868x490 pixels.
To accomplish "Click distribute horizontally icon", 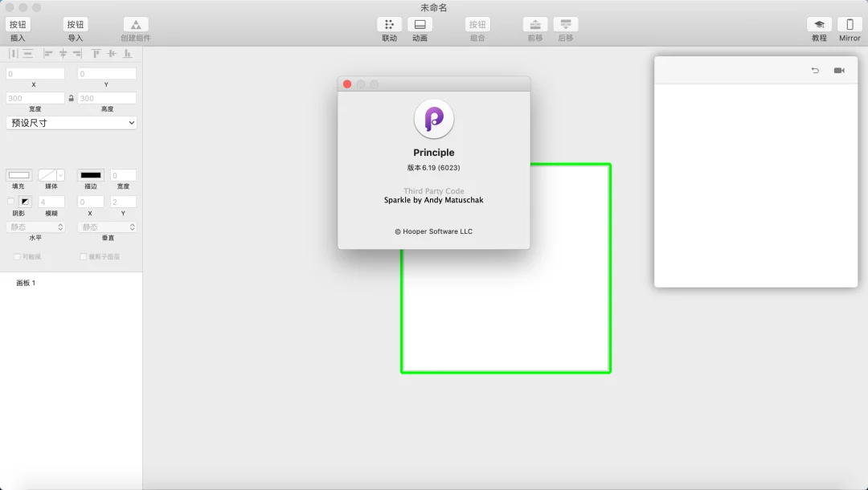I will coord(13,54).
